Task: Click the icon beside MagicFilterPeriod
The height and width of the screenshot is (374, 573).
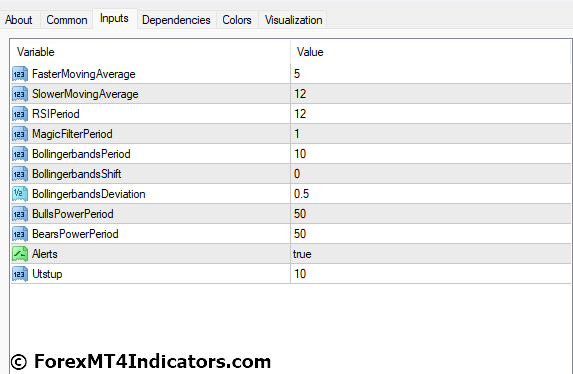Action: coord(20,134)
